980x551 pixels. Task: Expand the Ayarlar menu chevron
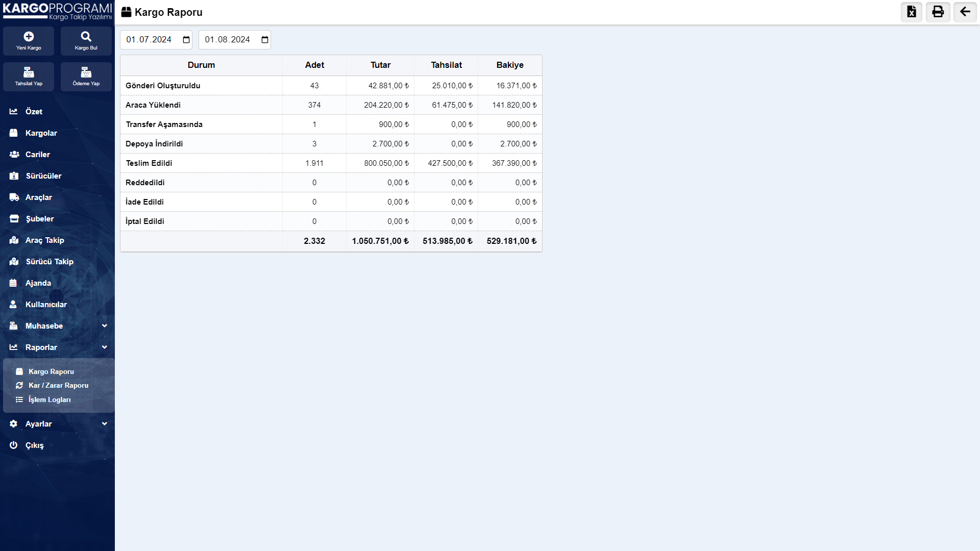(x=105, y=423)
